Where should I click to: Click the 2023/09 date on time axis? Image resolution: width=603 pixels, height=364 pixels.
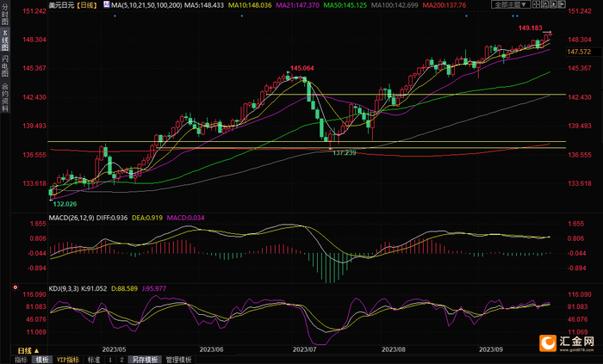[491, 349]
